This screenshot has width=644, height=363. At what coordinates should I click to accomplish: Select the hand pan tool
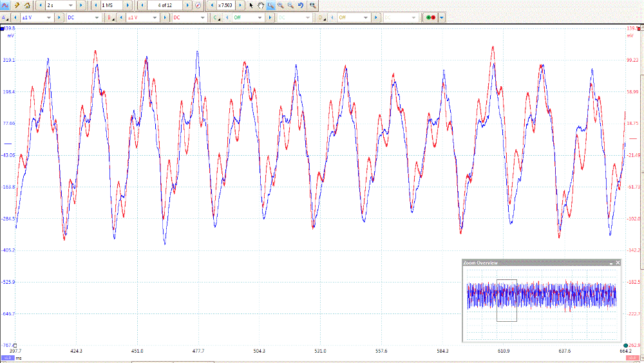[260, 5]
